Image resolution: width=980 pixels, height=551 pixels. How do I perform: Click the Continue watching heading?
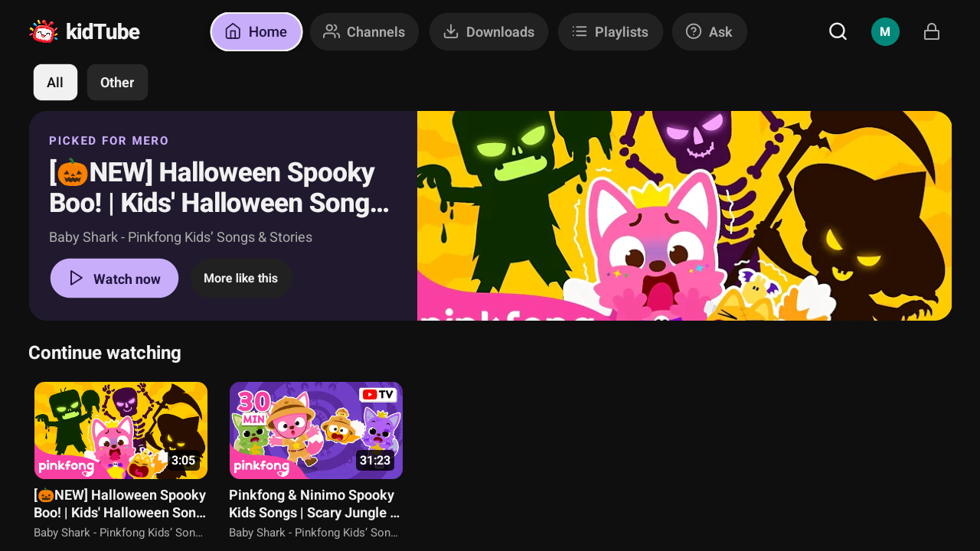coord(105,353)
